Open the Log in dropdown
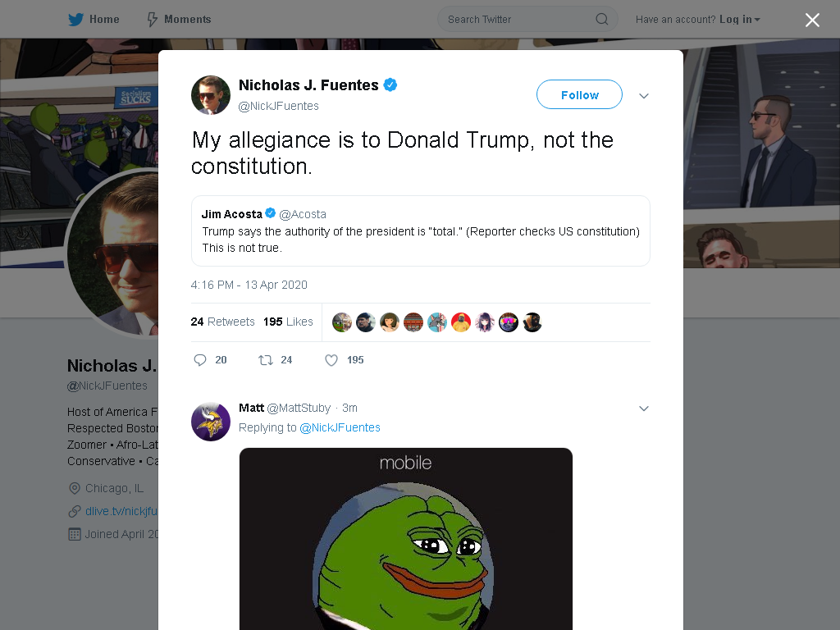The width and height of the screenshot is (840, 630). pos(739,20)
